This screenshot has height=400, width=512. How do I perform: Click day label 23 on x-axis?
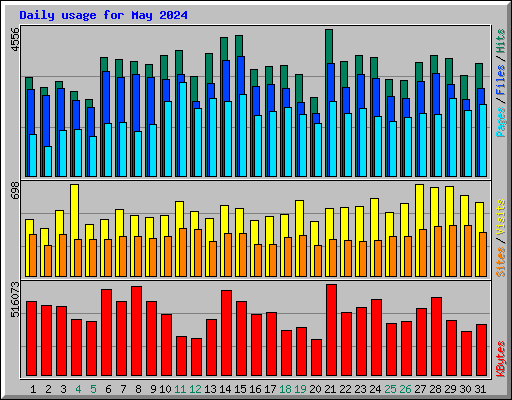coord(360,389)
